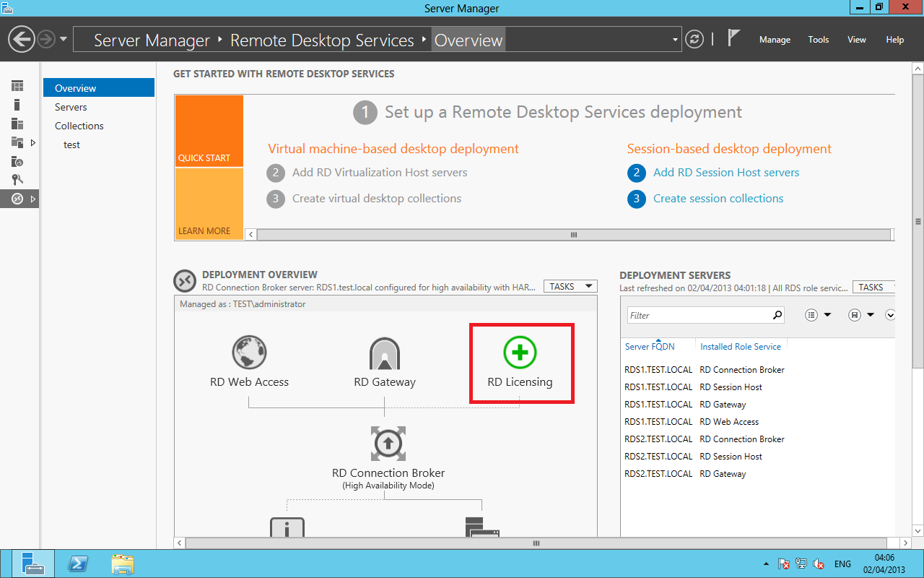Open the Deployment Servers TASKS dropdown

coord(873,287)
